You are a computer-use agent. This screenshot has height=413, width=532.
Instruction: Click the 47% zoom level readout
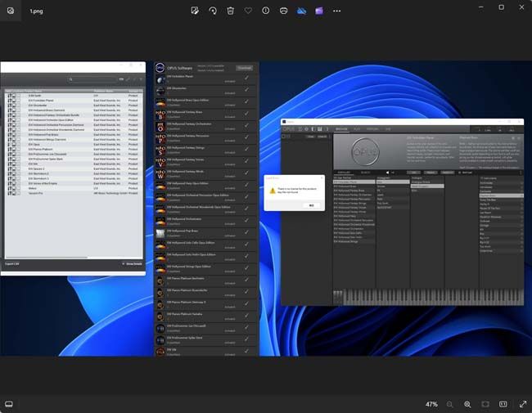pyautogui.click(x=431, y=404)
